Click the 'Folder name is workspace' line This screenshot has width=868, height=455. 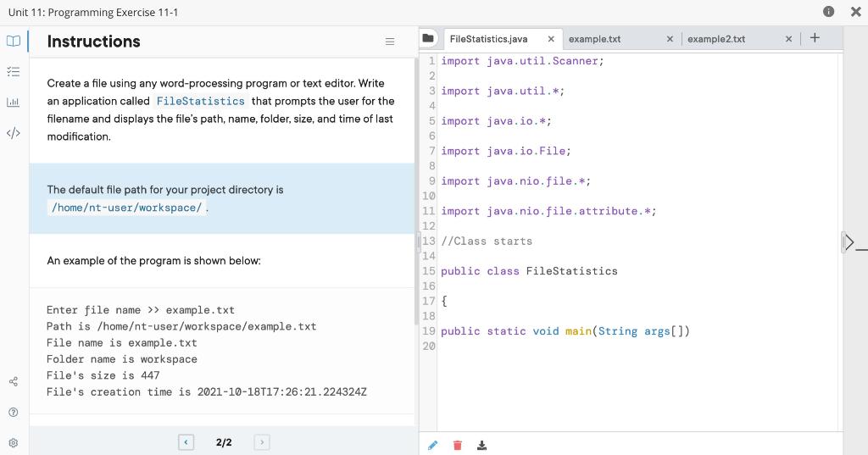coord(122,359)
